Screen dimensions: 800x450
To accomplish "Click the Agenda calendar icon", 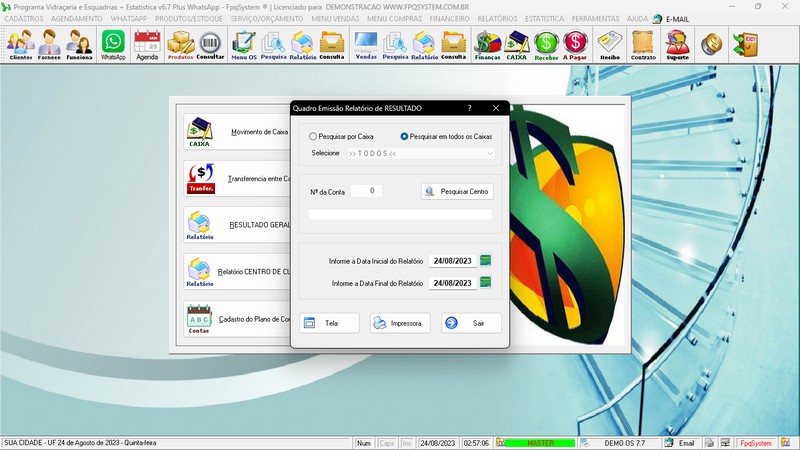I will [147, 44].
